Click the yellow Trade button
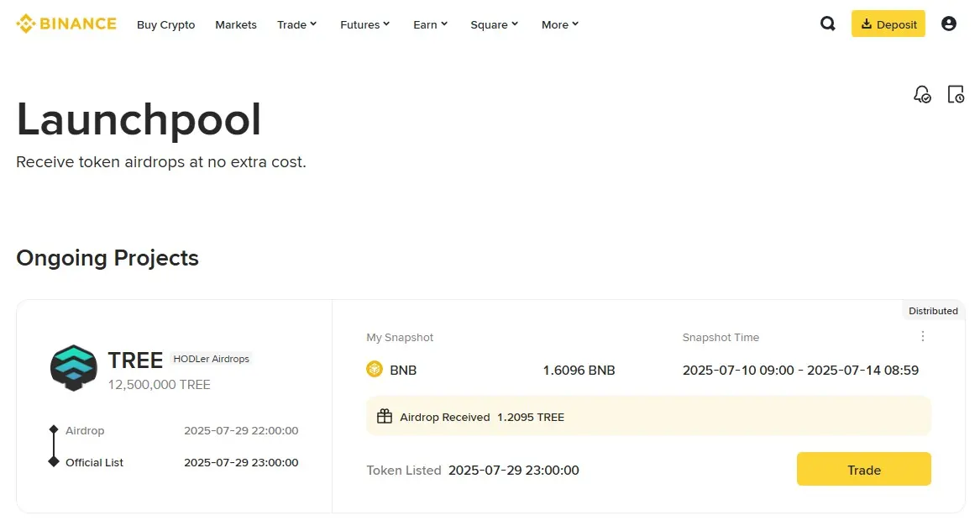The width and height of the screenshot is (980, 526). coord(864,469)
